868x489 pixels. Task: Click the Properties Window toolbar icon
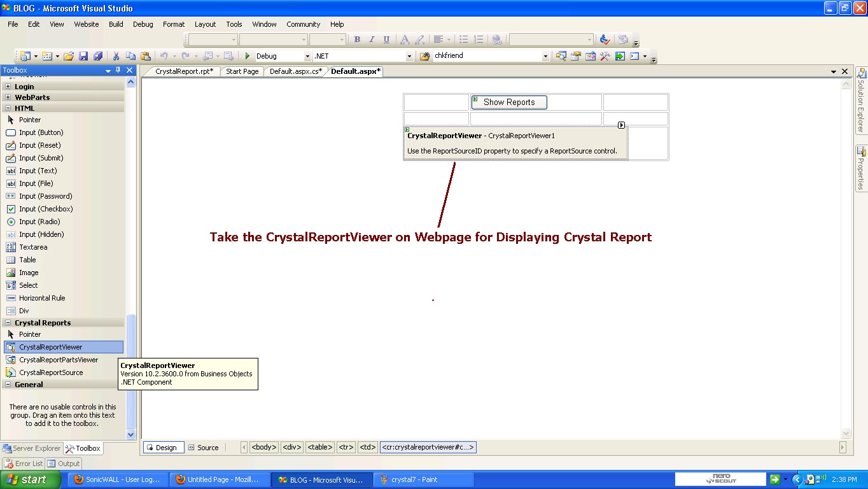[x=576, y=56]
